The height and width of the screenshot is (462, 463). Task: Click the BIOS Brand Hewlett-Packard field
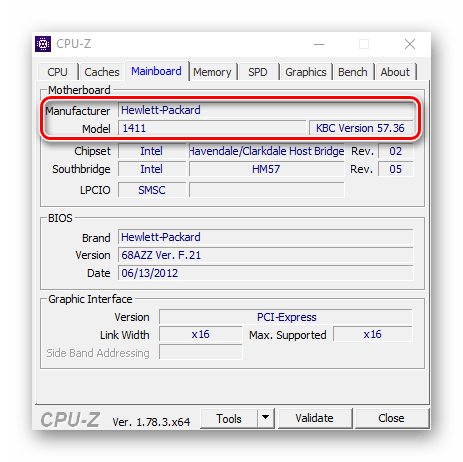pyautogui.click(x=266, y=237)
